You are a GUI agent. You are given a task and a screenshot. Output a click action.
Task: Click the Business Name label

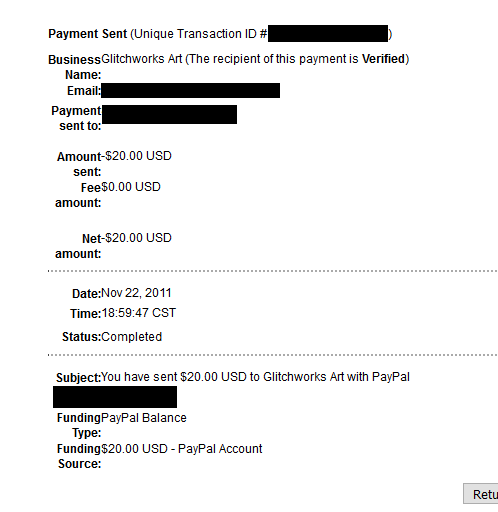coord(75,67)
